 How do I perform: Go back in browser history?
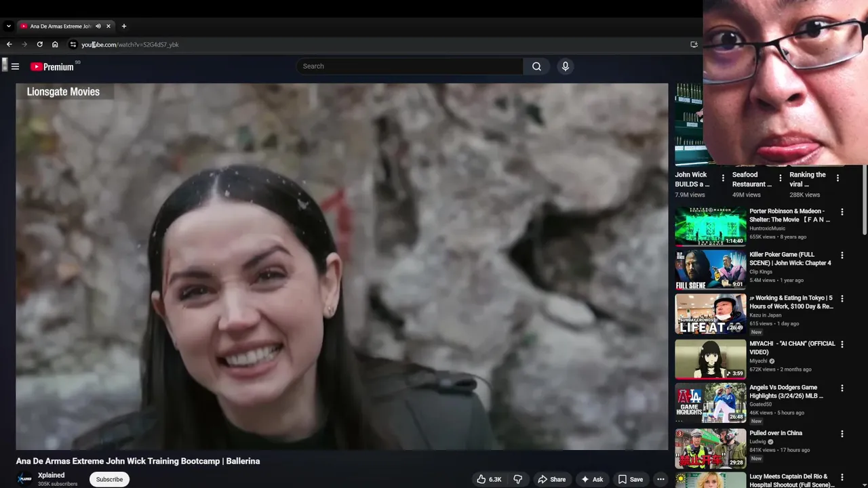coord(9,44)
